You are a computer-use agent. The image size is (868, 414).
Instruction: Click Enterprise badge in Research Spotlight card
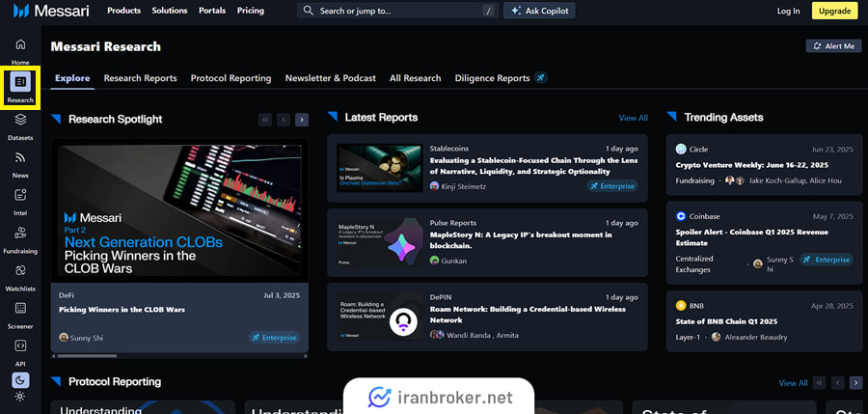pos(274,338)
